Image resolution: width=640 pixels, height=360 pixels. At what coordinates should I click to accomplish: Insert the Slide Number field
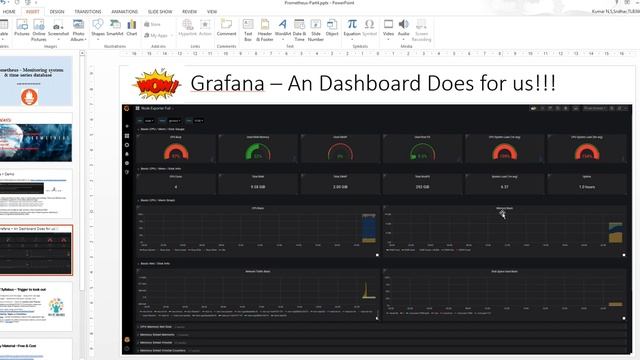[316, 30]
